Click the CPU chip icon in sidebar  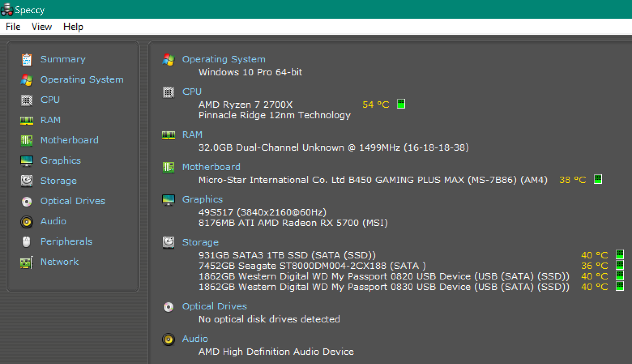27,100
